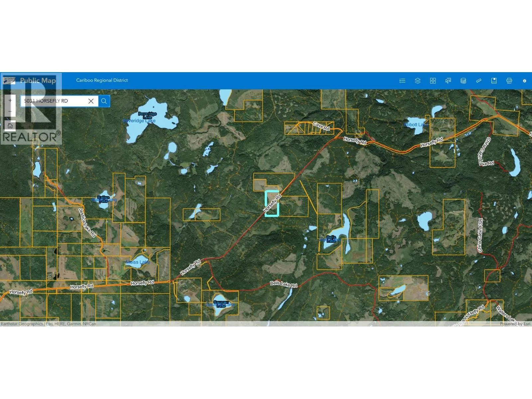532x399 pixels.
Task: Click the Jessica Lake Rd label
Action: (x=87, y=222)
